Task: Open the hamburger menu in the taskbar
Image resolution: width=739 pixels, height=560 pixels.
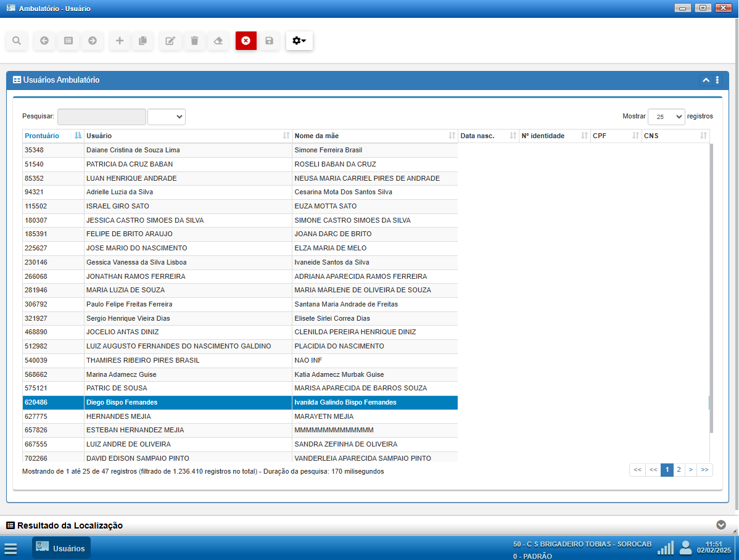Action: tap(10, 548)
